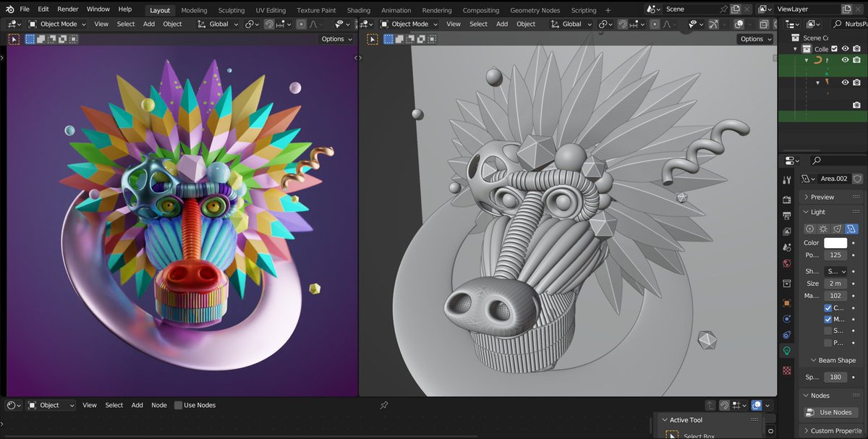Click the Use Nodes button in Nodes panel
Image resolution: width=868 pixels, height=439 pixels.
[x=831, y=412]
